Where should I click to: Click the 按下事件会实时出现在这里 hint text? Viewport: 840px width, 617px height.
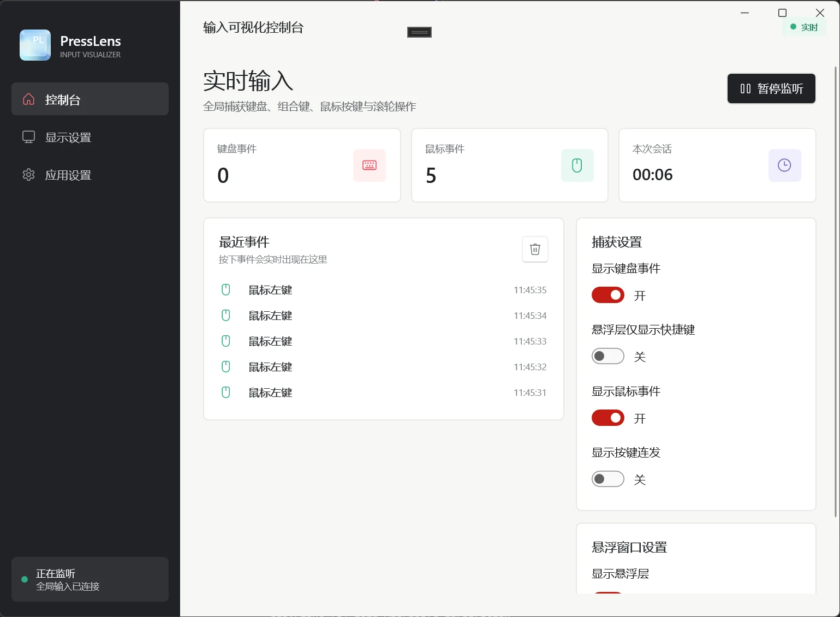[x=273, y=259]
